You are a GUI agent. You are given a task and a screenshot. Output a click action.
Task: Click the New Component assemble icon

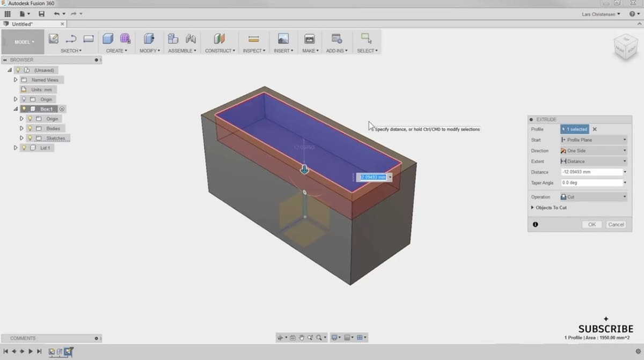(173, 39)
